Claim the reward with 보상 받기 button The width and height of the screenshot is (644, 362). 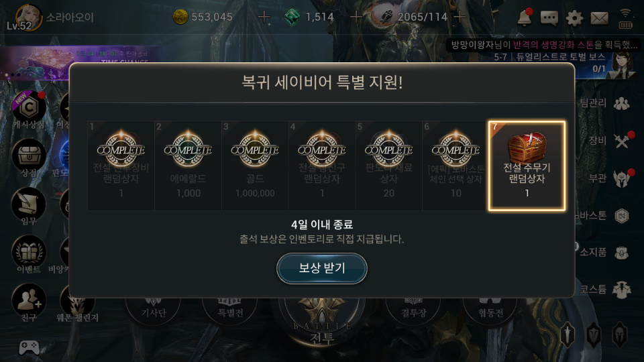pyautogui.click(x=321, y=268)
